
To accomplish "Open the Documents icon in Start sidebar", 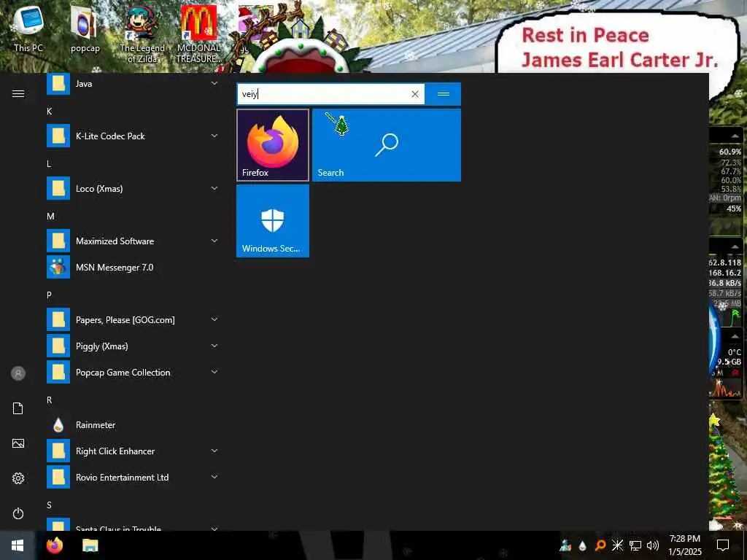I will (18, 408).
